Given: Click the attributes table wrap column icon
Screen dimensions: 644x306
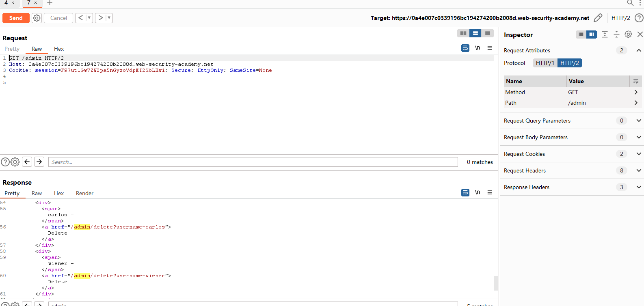Looking at the screenshot, I should pos(636,81).
